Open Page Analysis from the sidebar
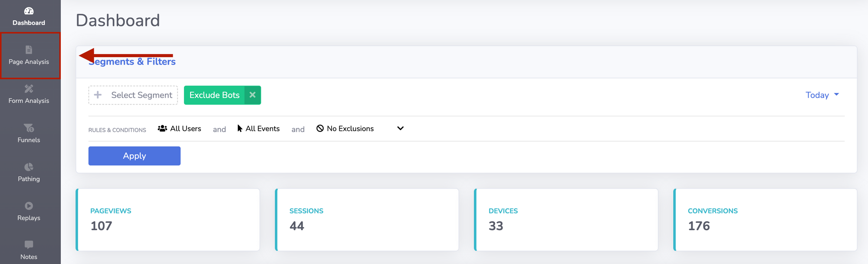 (x=29, y=55)
